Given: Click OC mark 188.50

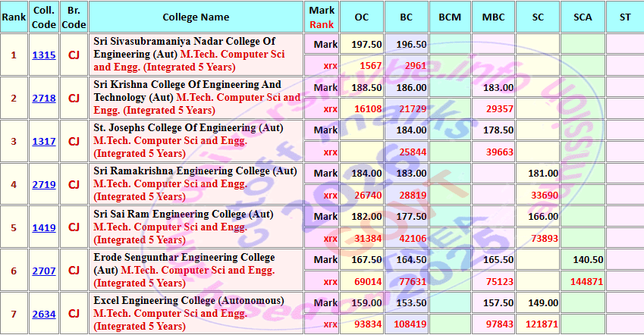Looking at the screenshot, I should [x=366, y=87].
